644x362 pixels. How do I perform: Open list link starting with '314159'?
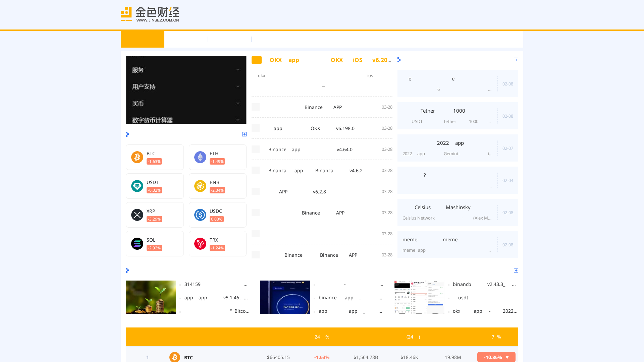(216, 284)
